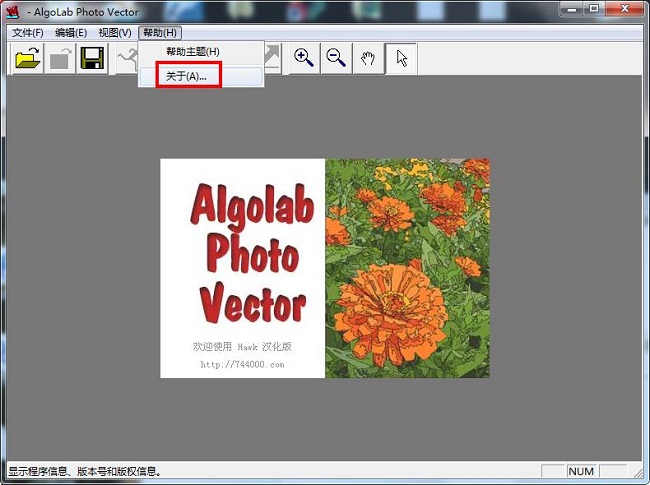Click the Algolab Photo Vector splash image
The image size is (650, 485).
click(x=325, y=268)
